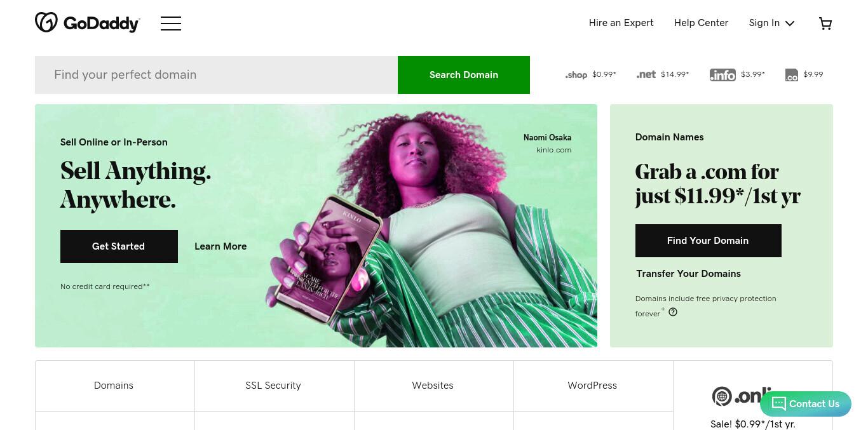The width and height of the screenshot is (868, 430).
Task: Click the GoDaddy logo
Action: 87,23
